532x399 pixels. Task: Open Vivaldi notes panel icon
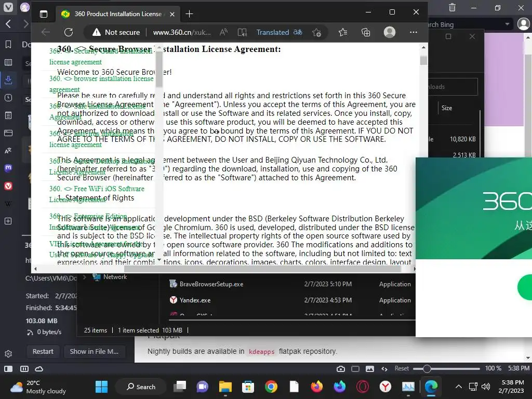(x=8, y=115)
